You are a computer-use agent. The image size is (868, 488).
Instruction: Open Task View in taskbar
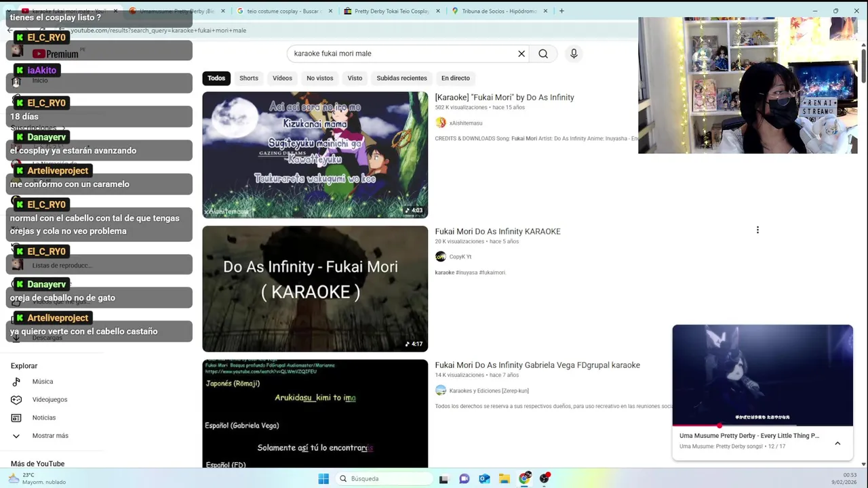tap(443, 479)
